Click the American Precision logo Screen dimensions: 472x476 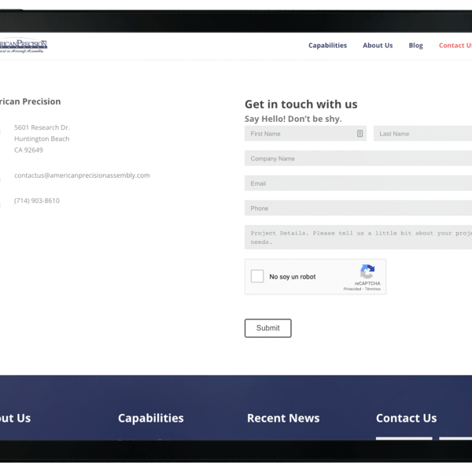[x=24, y=46]
